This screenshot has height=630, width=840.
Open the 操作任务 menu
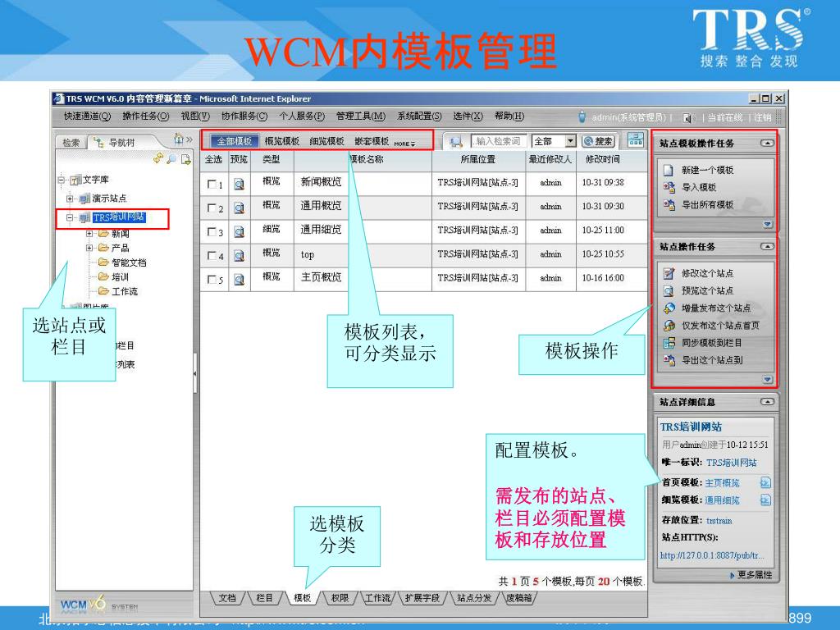pos(145,116)
